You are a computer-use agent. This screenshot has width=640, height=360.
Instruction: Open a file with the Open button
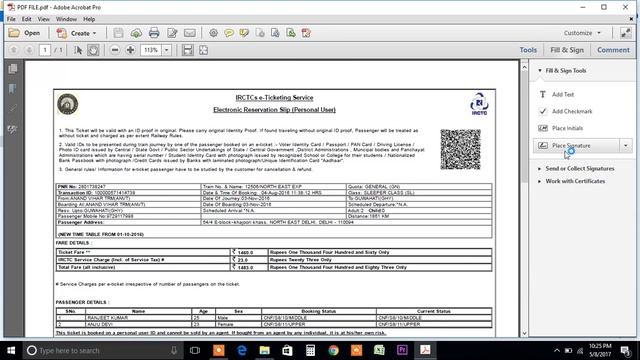coord(24,33)
